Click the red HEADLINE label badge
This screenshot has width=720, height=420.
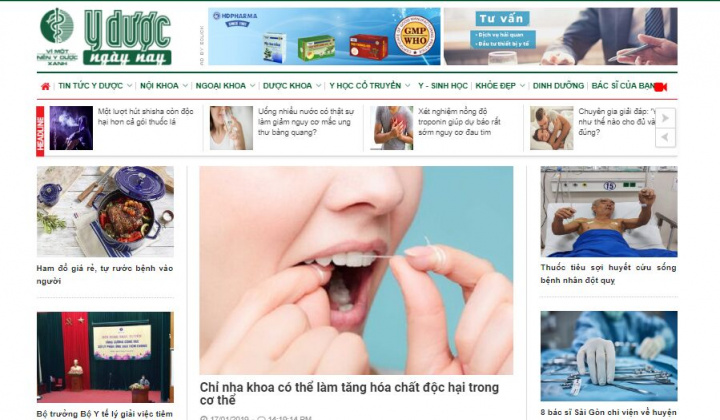(x=40, y=131)
